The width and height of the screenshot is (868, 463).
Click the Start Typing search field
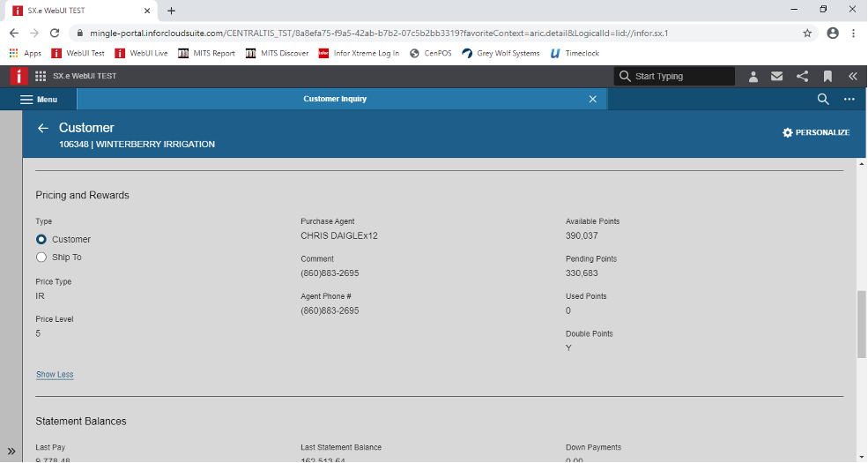674,76
